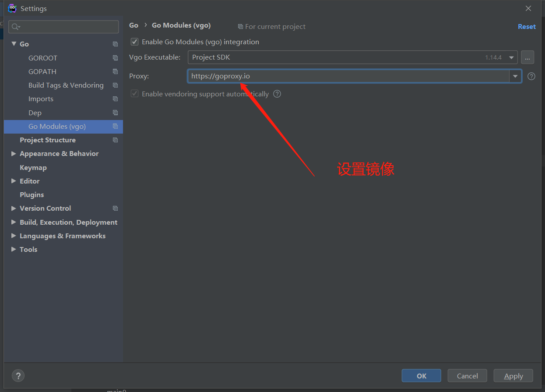Click the browse (...) button for Vgo Executable
The width and height of the screenshot is (545, 392).
coord(527,57)
